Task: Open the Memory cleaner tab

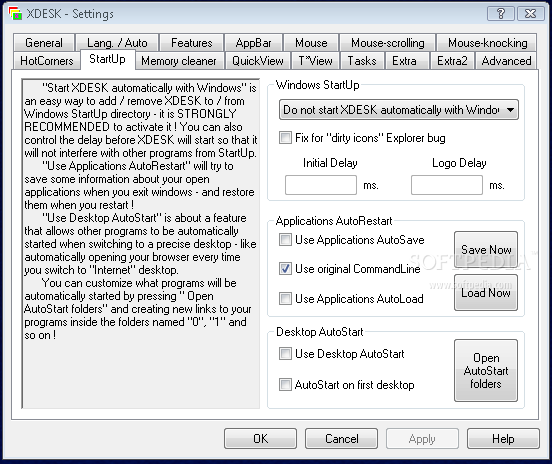Action: click(179, 61)
